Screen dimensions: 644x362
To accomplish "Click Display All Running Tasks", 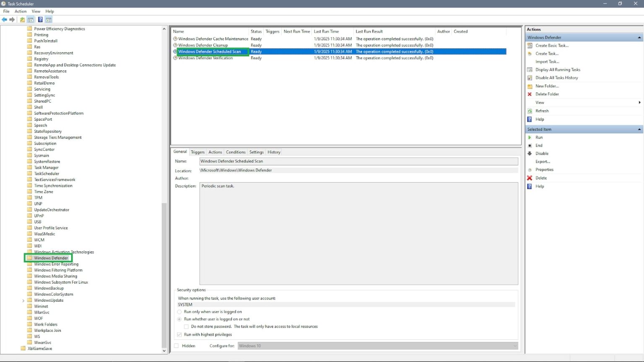I will coord(558,70).
